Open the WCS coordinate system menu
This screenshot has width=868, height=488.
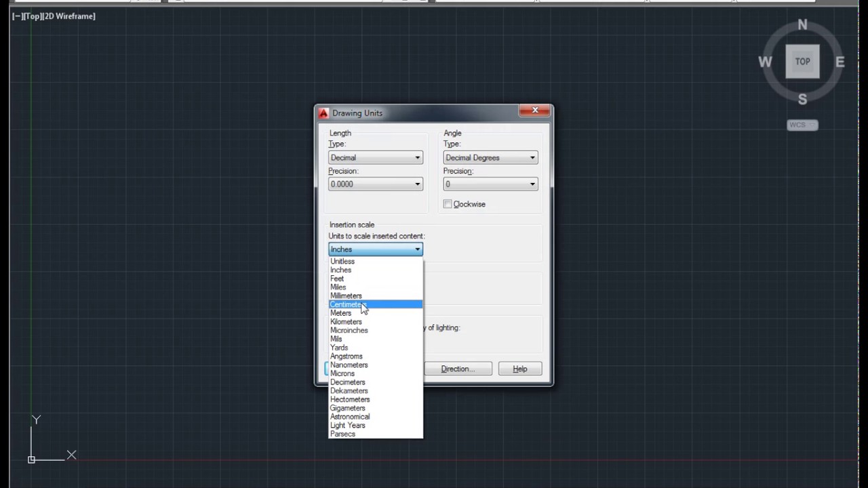coord(802,125)
